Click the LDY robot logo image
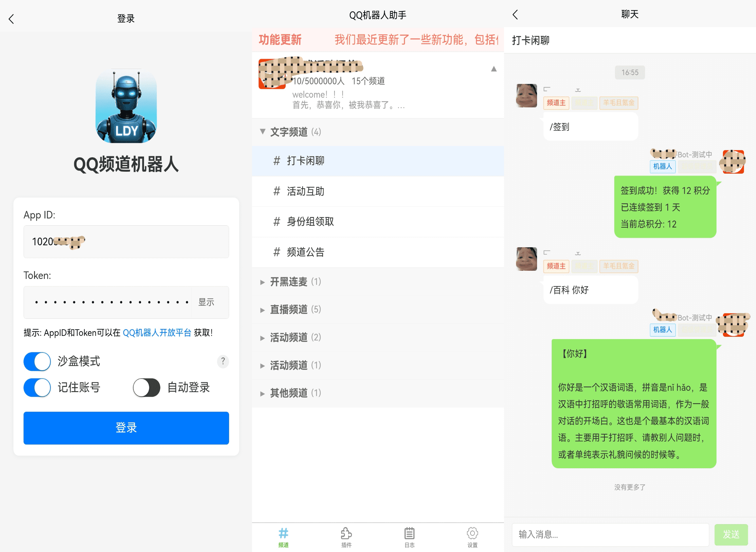The height and width of the screenshot is (552, 756). tap(126, 106)
